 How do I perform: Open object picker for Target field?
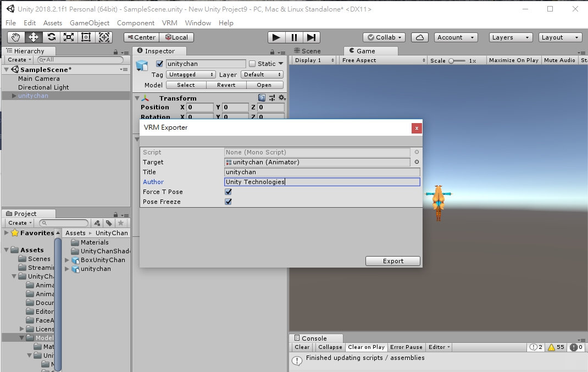417,162
